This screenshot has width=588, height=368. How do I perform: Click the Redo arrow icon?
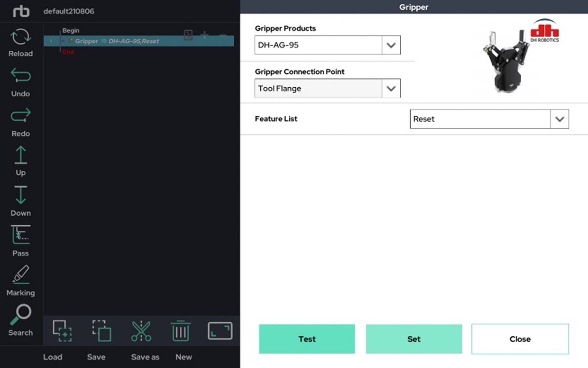21,115
